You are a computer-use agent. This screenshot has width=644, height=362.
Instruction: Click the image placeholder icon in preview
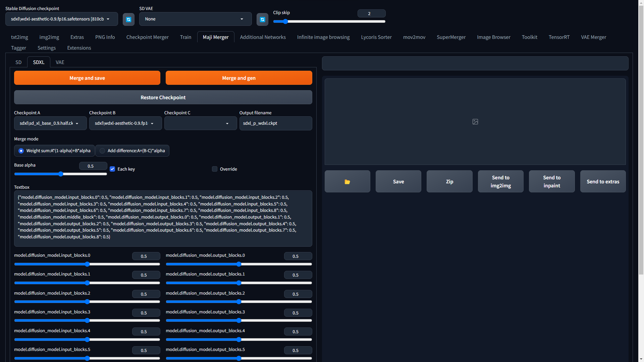point(475,122)
